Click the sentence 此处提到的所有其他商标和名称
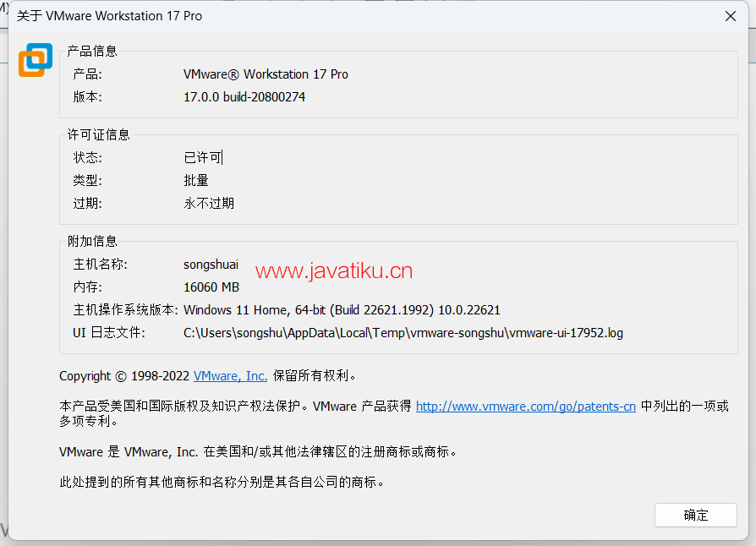This screenshot has width=756, height=546. 222,482
